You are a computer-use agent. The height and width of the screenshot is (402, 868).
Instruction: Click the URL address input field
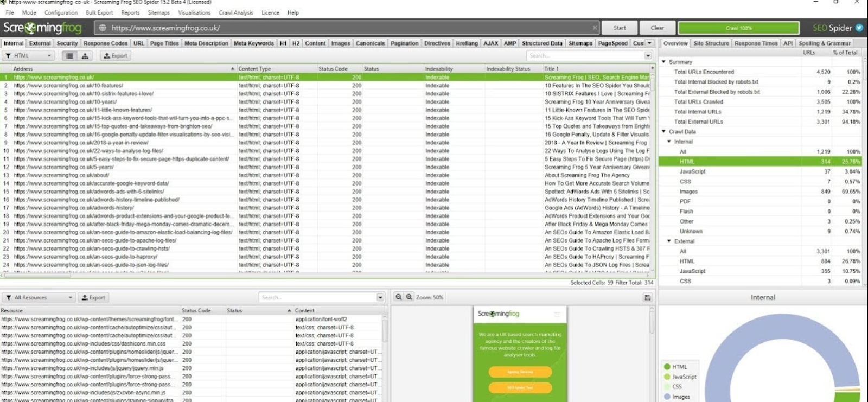tap(346, 28)
